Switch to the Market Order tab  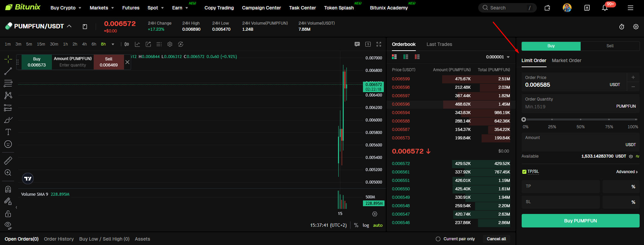point(566,60)
